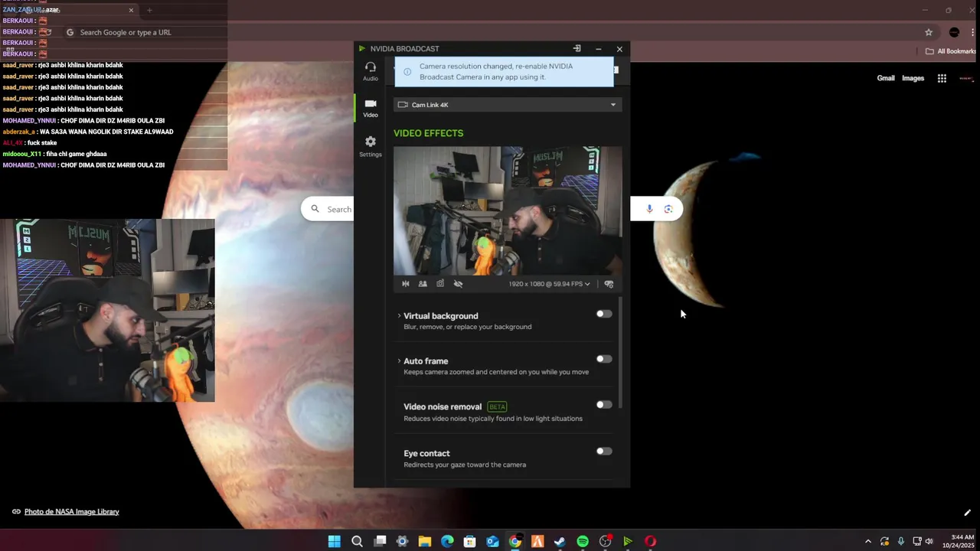Expand the Virtual background options
The width and height of the screenshot is (980, 551).
399,316
